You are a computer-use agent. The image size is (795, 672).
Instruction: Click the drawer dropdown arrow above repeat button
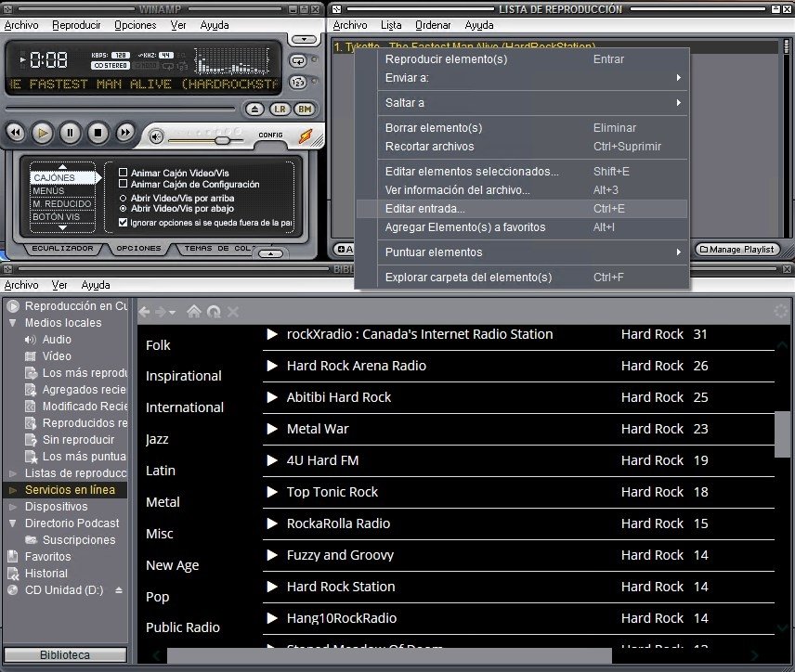pyautogui.click(x=304, y=40)
